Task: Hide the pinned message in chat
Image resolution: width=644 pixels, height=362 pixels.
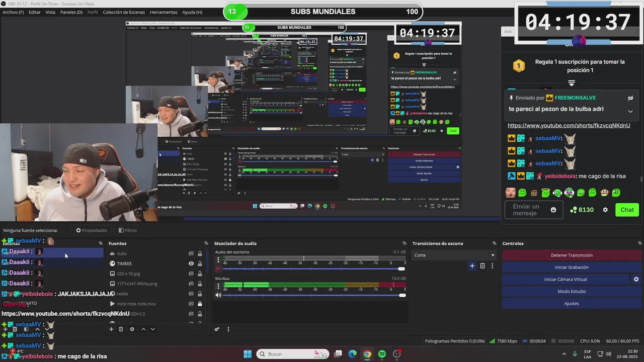Action: (630, 98)
